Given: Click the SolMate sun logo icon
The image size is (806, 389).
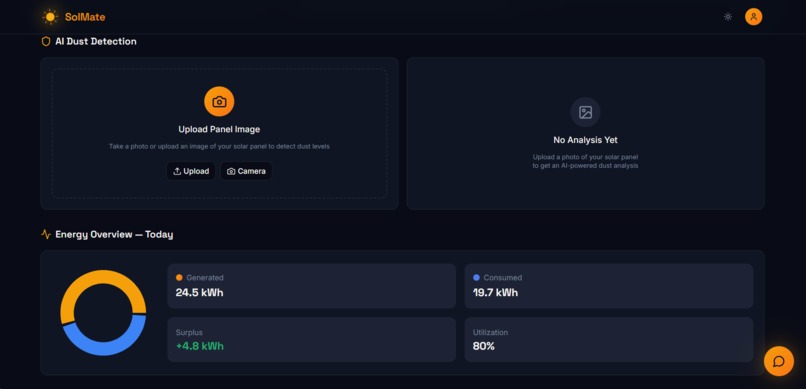Looking at the screenshot, I should 50,17.
